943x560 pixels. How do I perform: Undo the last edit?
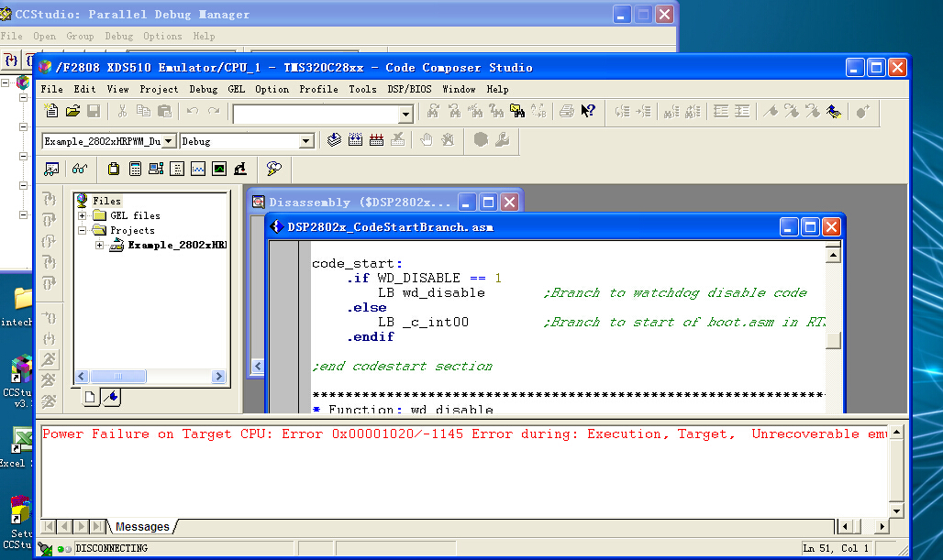pyautogui.click(x=193, y=111)
